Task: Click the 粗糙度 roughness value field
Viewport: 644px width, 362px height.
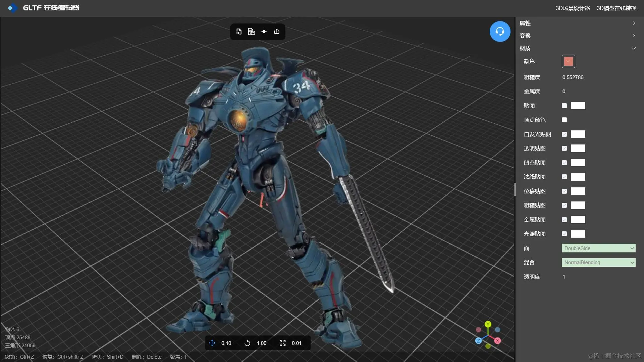Action: click(x=573, y=77)
